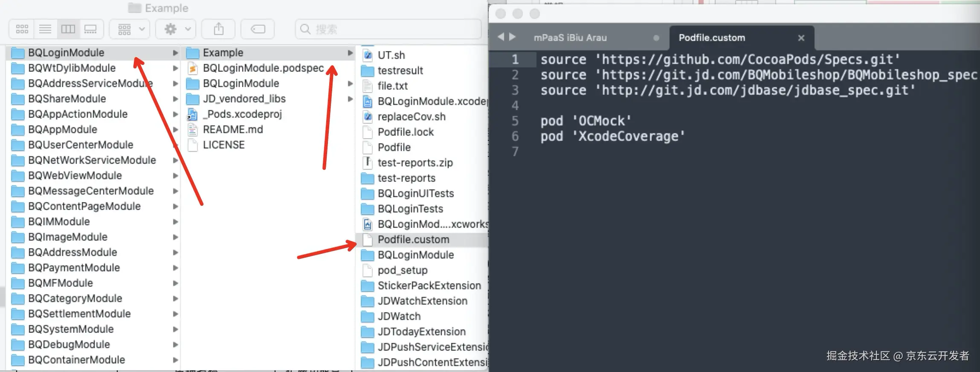This screenshot has width=980, height=372.
Task: Expand the BQAppActionModule folder arrow
Action: pos(175,114)
